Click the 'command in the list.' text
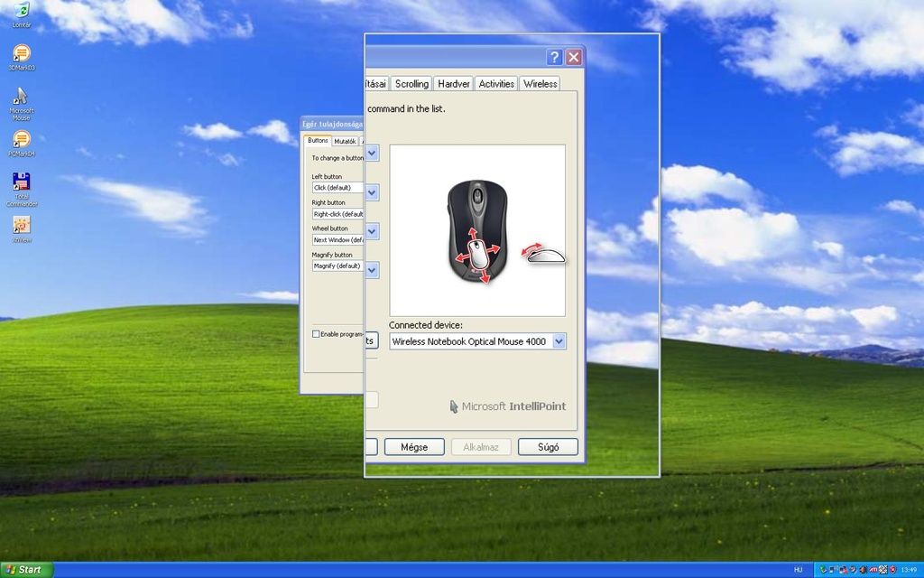Viewport: 924px width, 578px height. point(406,108)
